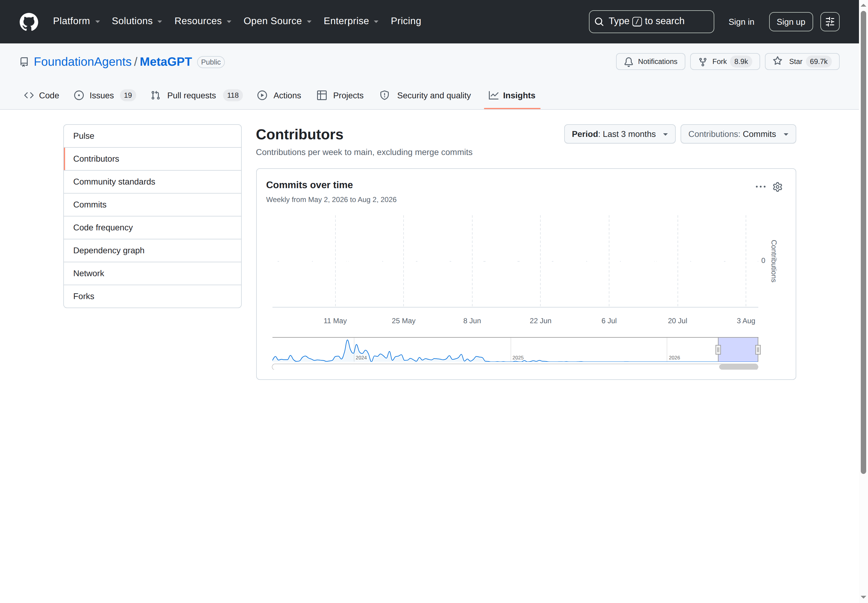
Task: Switch to the Actions tab
Action: 279,96
